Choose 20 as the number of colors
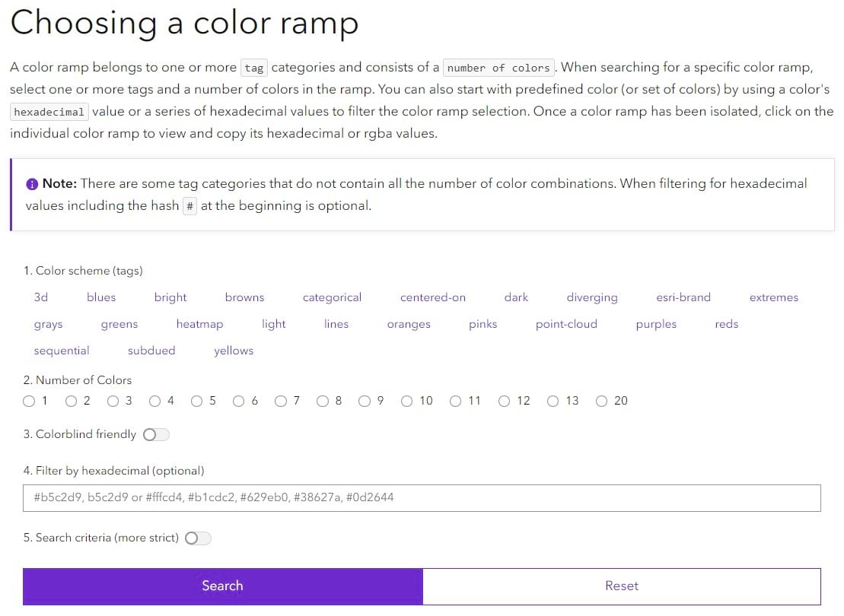Image resolution: width=844 pixels, height=616 pixels. pos(602,401)
